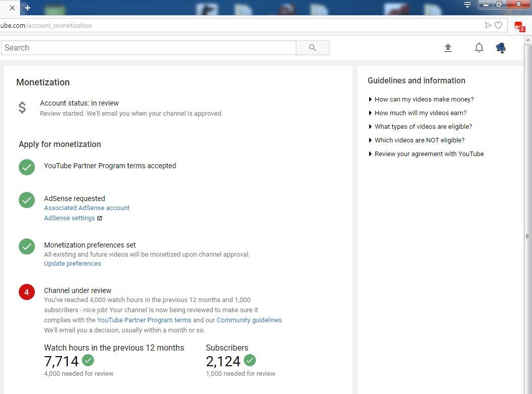Viewport: 532px width, 394px height.
Task: Click the 'Subscribers' label
Action: [x=227, y=348]
